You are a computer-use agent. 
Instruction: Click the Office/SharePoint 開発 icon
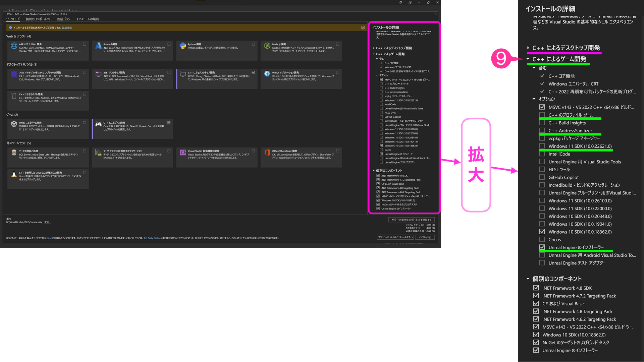coord(267,153)
